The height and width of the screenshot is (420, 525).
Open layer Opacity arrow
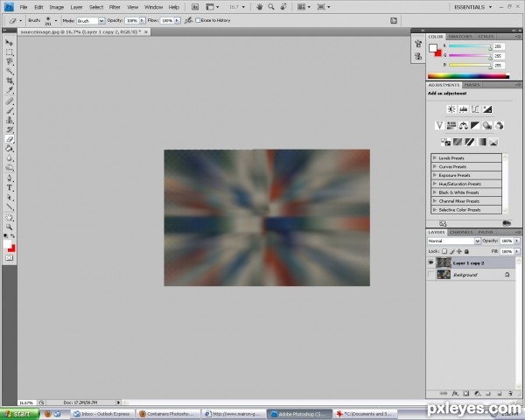517,241
